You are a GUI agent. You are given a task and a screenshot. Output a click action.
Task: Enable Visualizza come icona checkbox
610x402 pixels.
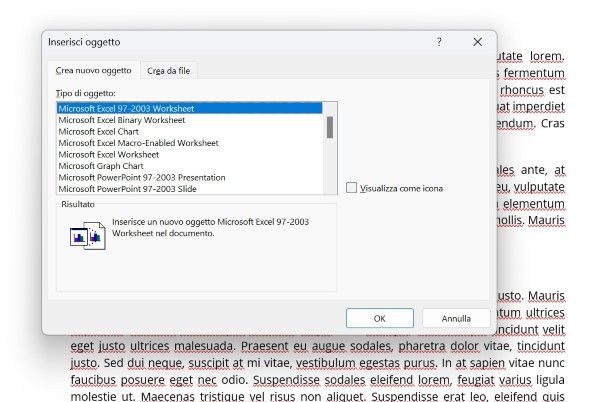(351, 188)
